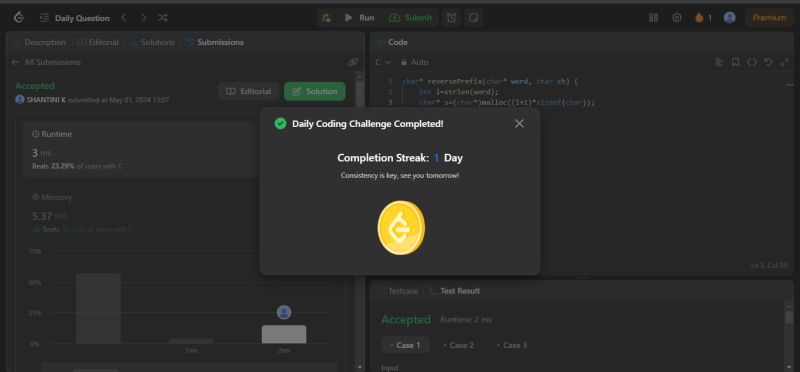Image resolution: width=800 pixels, height=372 pixels.
Task: Switch to the Testcase tab
Action: pyautogui.click(x=397, y=291)
